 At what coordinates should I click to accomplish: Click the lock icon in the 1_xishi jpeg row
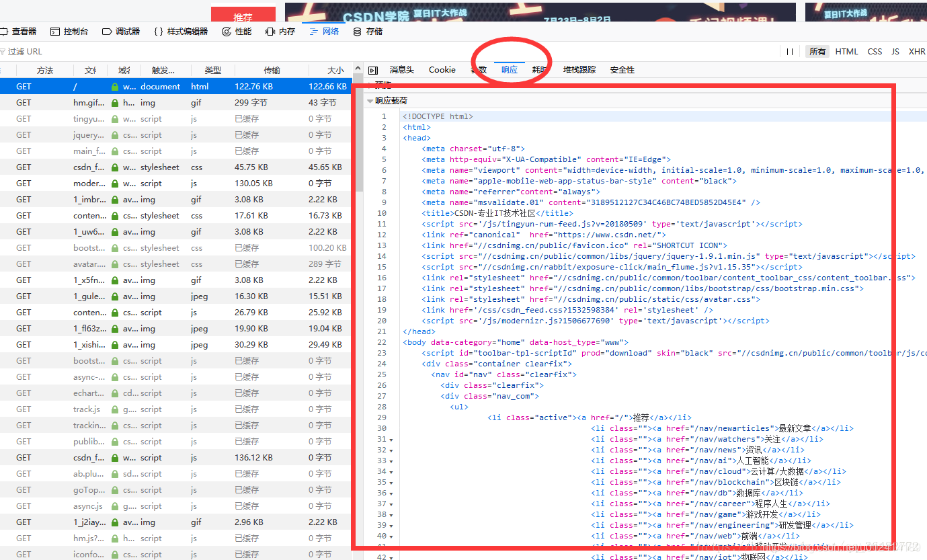pos(115,345)
